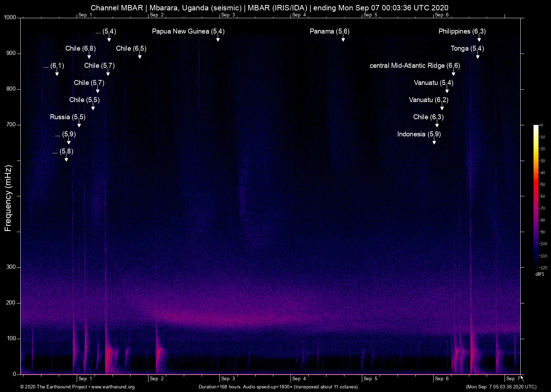
Task: Click the arrow below the Tonga (5.4) label
Action: [477, 56]
